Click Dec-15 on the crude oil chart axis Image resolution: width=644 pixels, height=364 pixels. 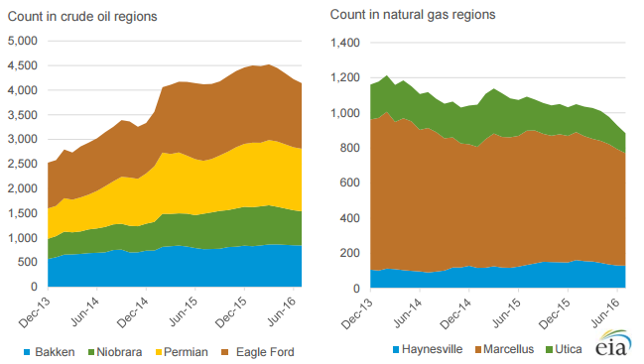pyautogui.click(x=231, y=312)
